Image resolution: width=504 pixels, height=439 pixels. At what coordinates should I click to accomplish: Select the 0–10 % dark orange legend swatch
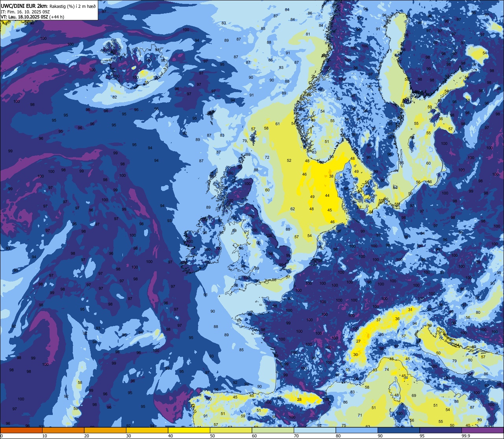21,430
